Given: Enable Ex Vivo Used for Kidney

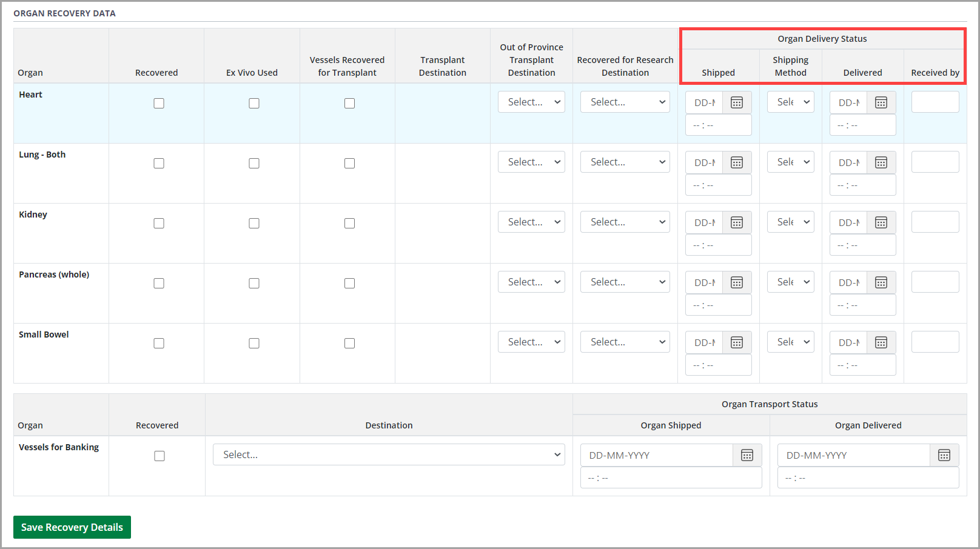Looking at the screenshot, I should 254,223.
